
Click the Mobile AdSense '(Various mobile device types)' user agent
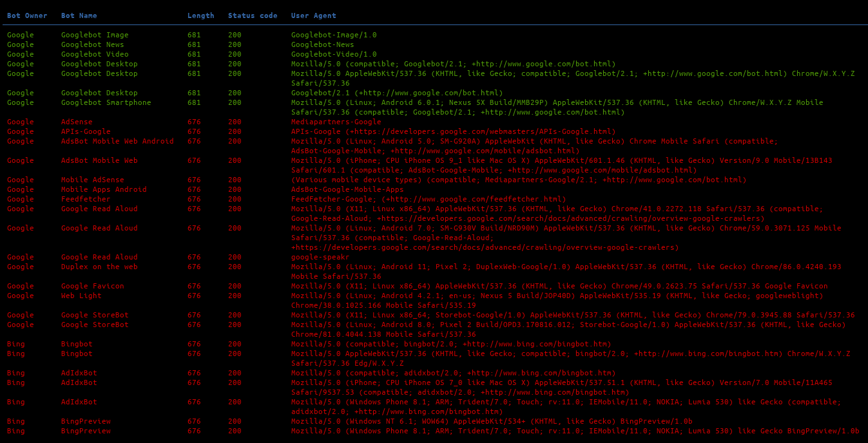pyautogui.click(x=519, y=180)
